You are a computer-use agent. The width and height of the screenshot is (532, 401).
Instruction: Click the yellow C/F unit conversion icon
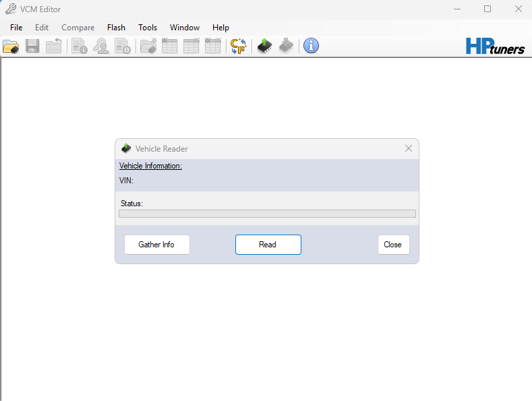point(239,46)
